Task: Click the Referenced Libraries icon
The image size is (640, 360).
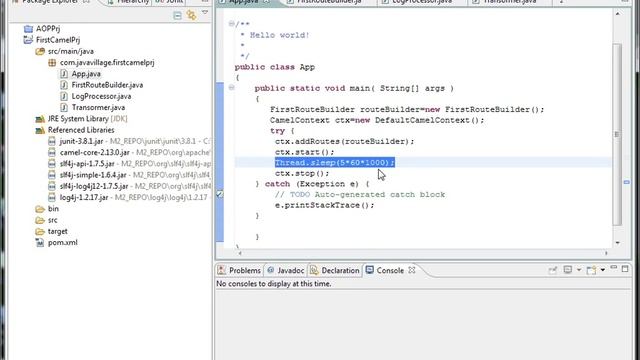Action: [x=40, y=130]
